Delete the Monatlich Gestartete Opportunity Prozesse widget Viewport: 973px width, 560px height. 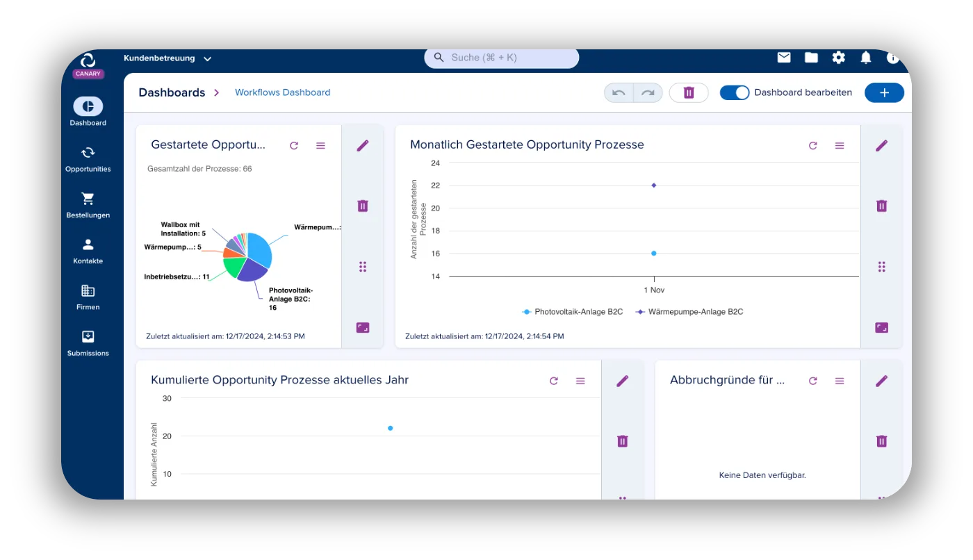[882, 206]
